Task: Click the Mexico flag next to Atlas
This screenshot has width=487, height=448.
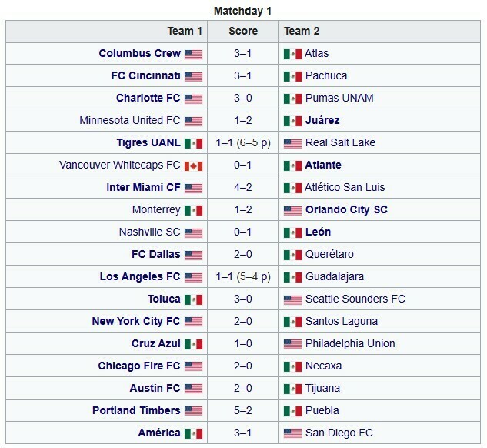Action: [x=292, y=55]
